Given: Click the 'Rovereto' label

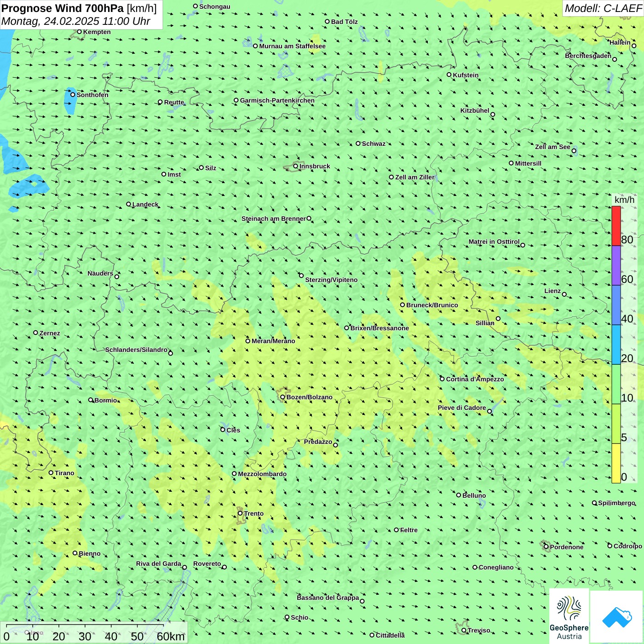Looking at the screenshot, I should [x=207, y=564].
